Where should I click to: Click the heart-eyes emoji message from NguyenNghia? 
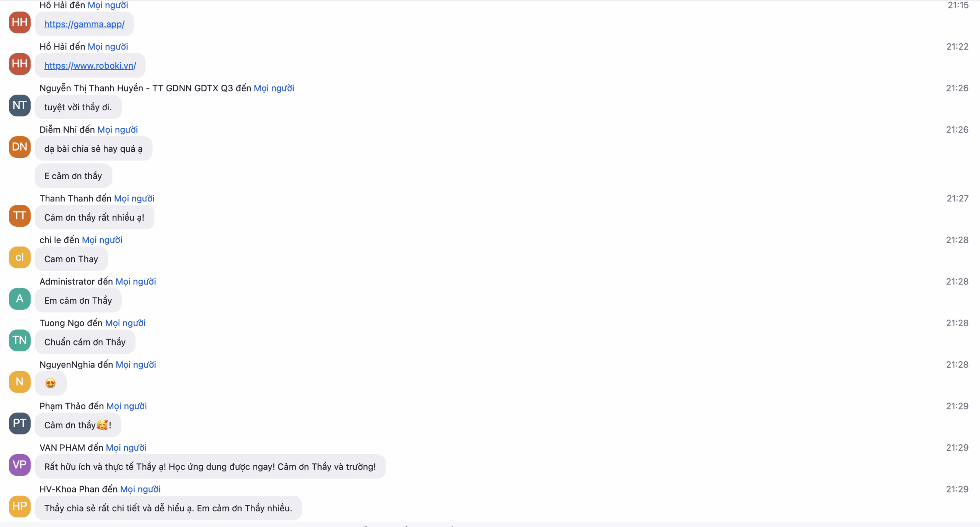(51, 383)
